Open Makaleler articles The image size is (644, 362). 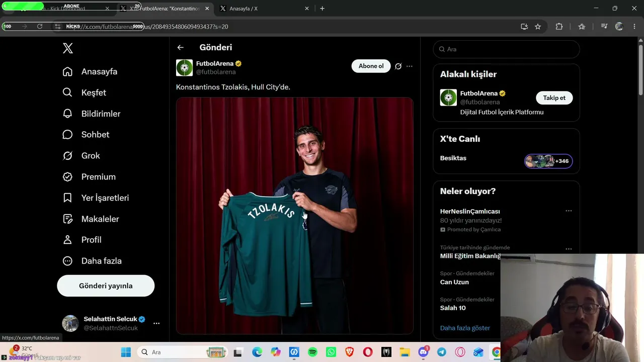tap(91, 219)
